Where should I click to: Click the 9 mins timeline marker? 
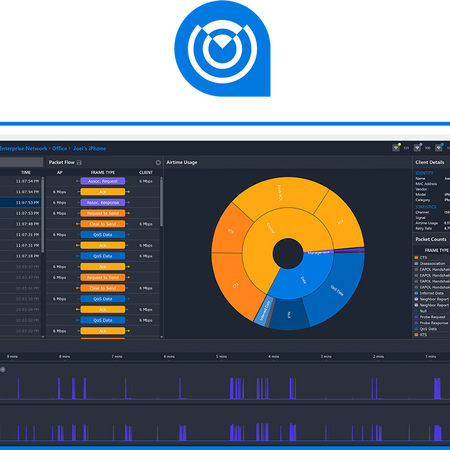point(12,356)
